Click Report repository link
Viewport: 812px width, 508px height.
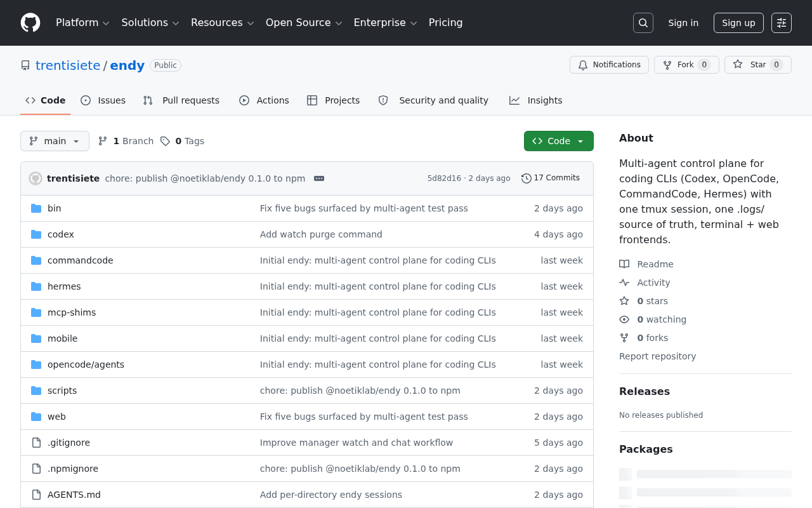657,356
